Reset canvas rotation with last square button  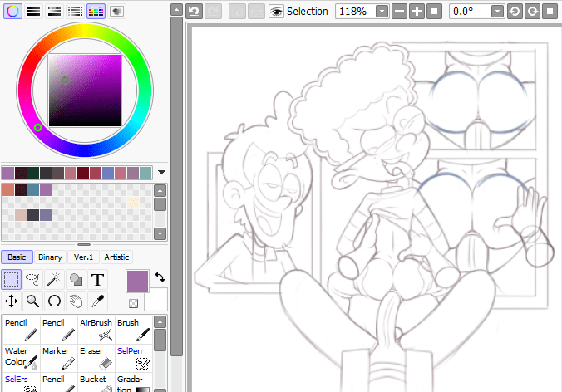click(x=550, y=12)
